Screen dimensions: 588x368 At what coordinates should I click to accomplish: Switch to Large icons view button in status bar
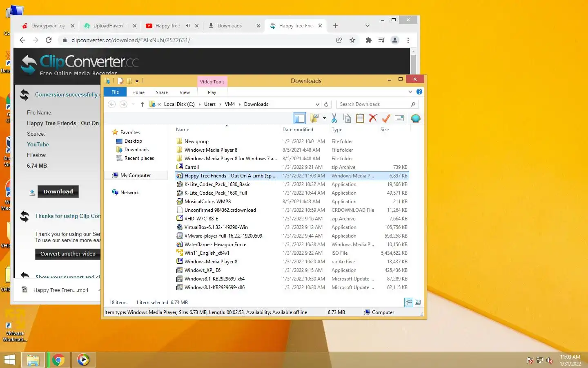pyautogui.click(x=418, y=302)
